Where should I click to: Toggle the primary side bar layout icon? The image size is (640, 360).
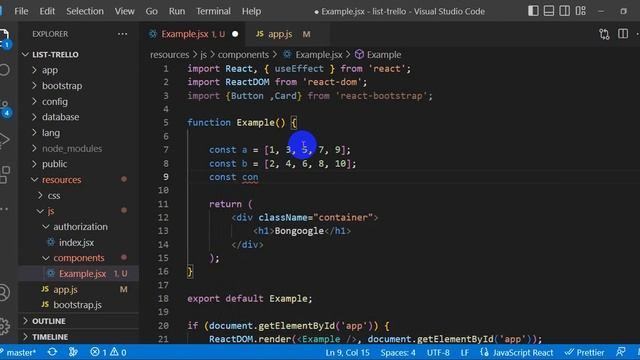[x=533, y=11]
